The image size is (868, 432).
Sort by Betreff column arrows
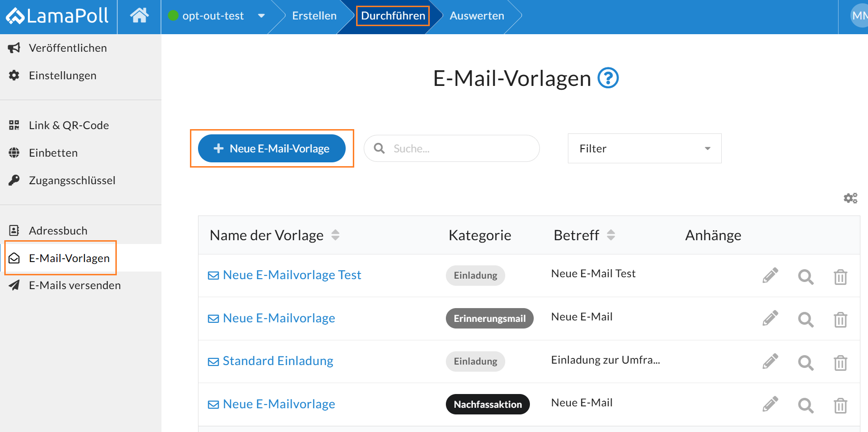point(611,235)
